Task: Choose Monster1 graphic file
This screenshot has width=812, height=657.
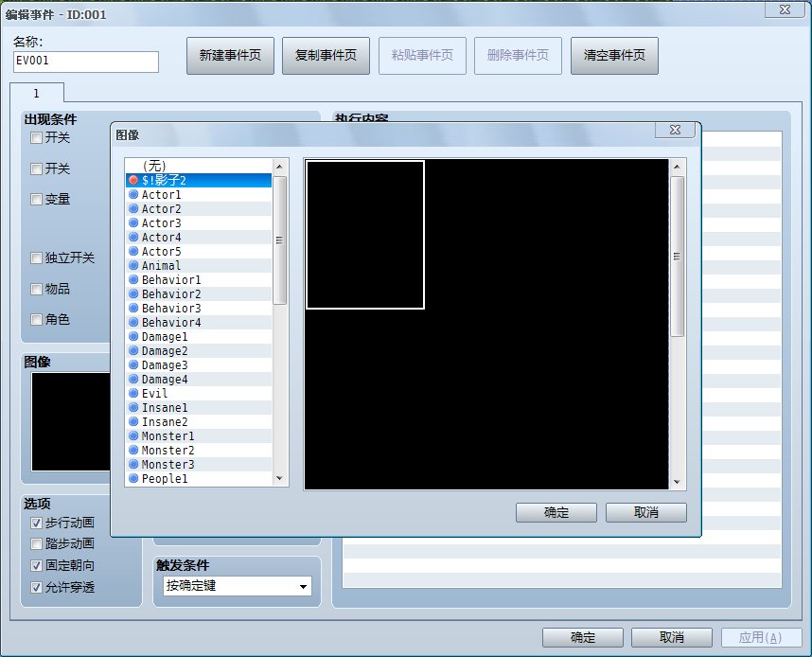Action: [x=199, y=436]
